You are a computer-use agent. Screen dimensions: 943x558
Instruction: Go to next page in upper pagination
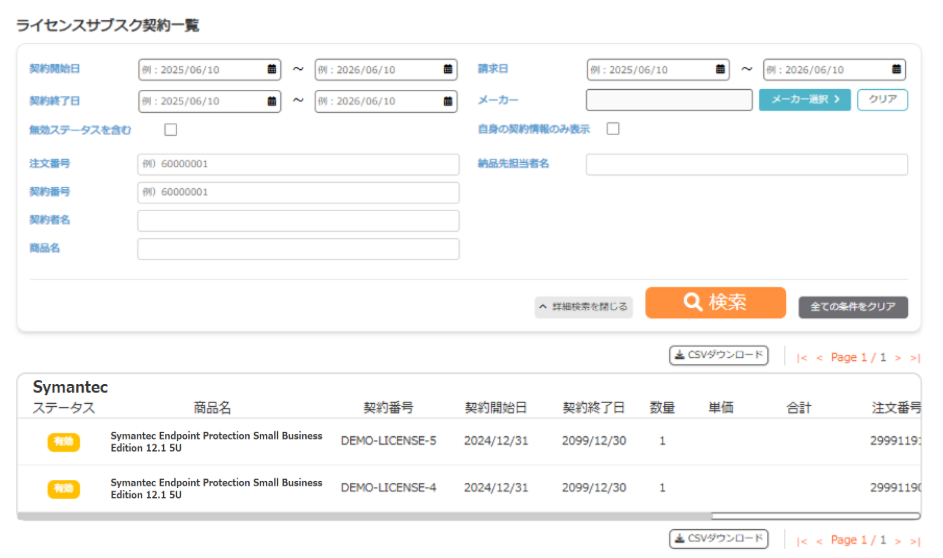pyautogui.click(x=898, y=358)
